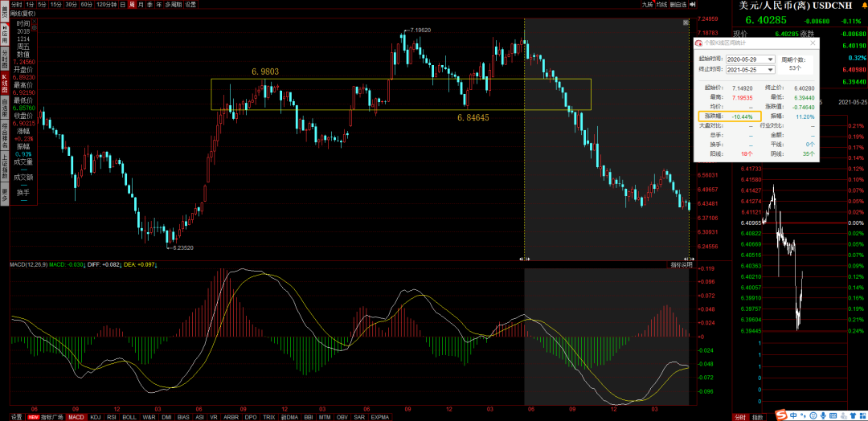Toggle the Chinese 中 input mode icon
The width and height of the screenshot is (868, 421).
tap(793, 415)
